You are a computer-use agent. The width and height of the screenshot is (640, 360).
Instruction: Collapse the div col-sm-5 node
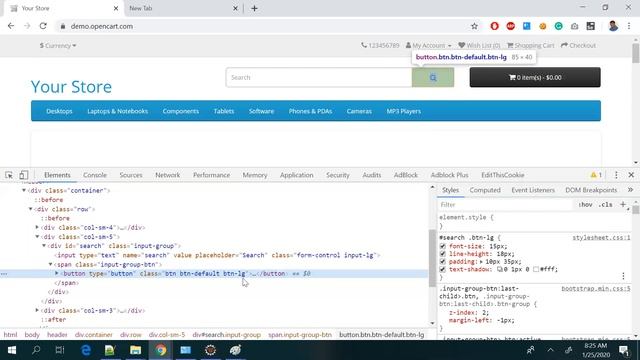[37, 237]
